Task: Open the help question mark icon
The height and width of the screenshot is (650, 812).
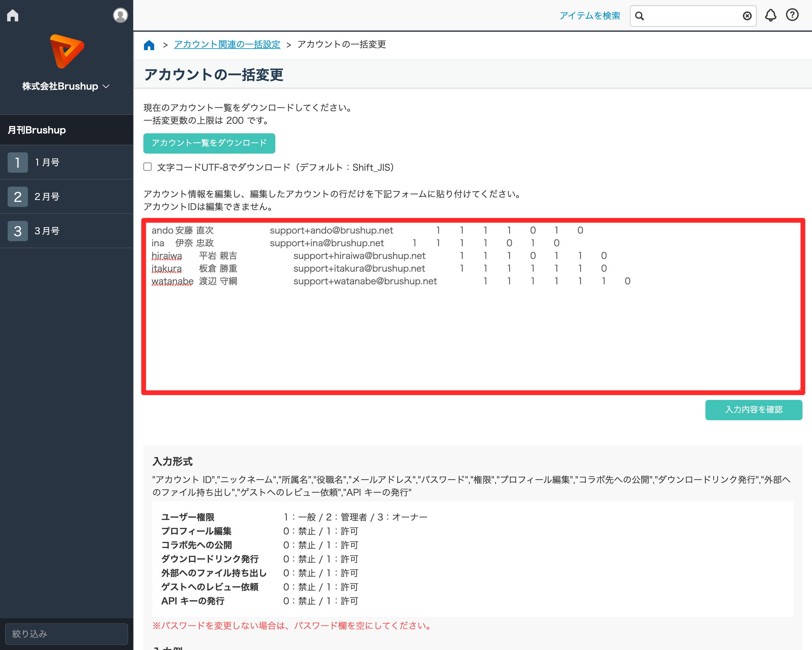Action: tap(792, 15)
